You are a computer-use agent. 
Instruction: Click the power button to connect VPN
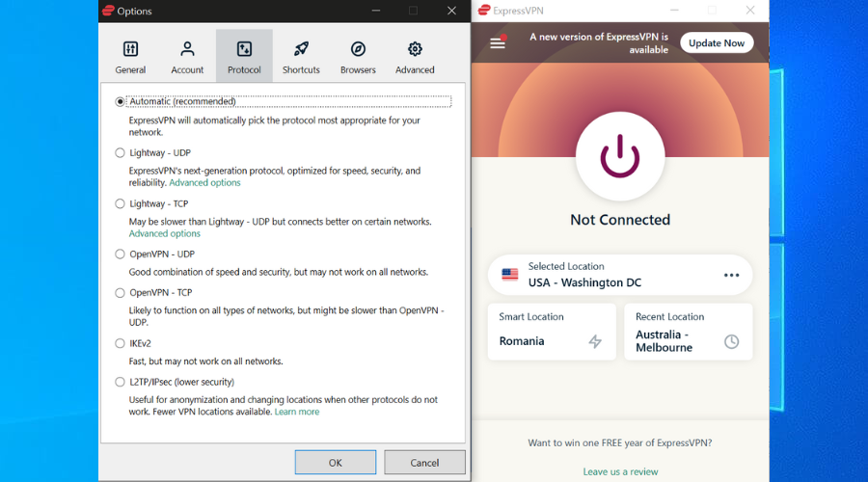tap(620, 156)
